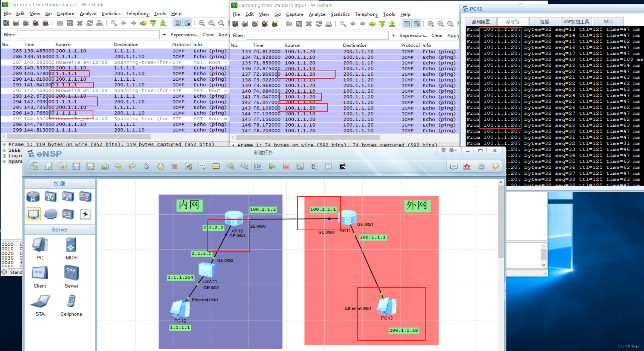Click Expression... in right Wireshark filter bar

coord(413,35)
